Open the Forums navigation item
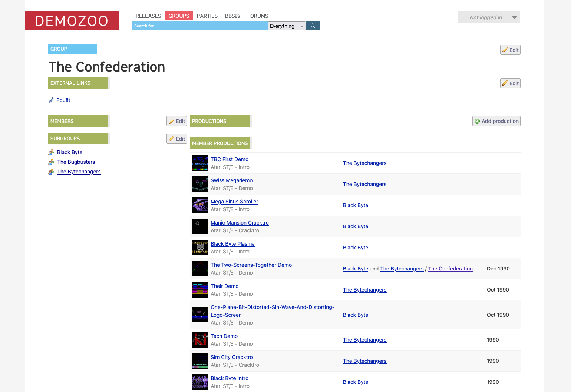 tap(257, 16)
